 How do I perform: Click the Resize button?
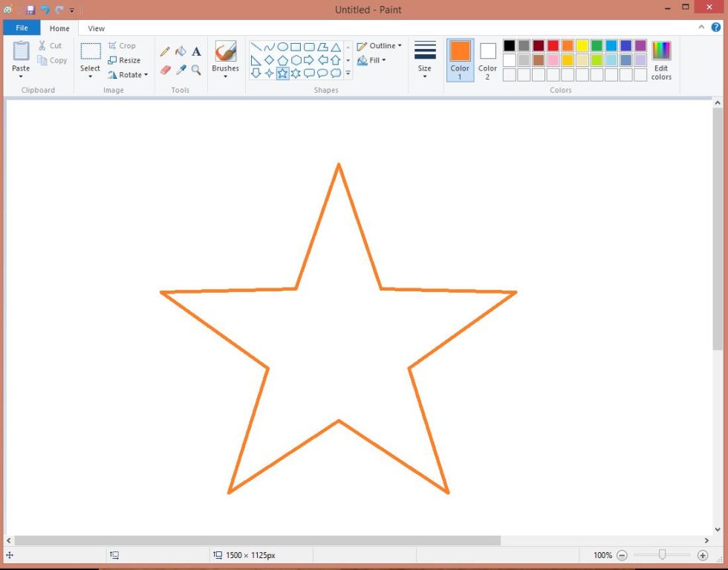point(124,60)
